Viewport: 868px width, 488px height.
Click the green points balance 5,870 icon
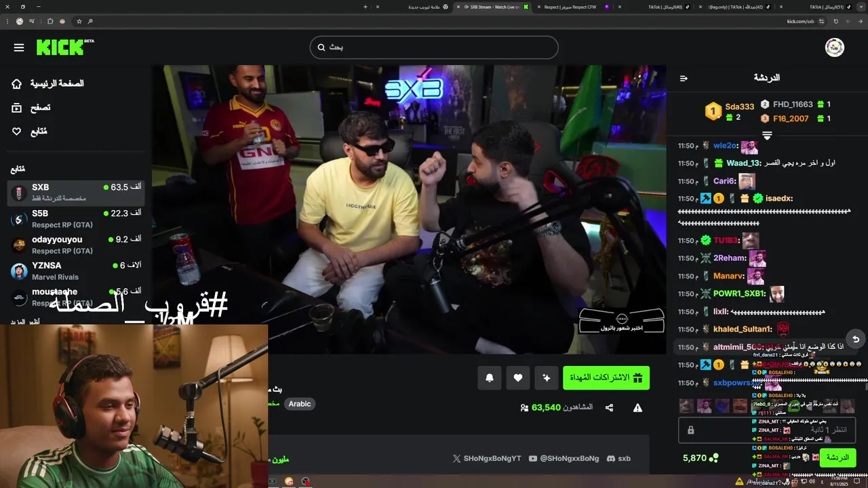[713, 458]
